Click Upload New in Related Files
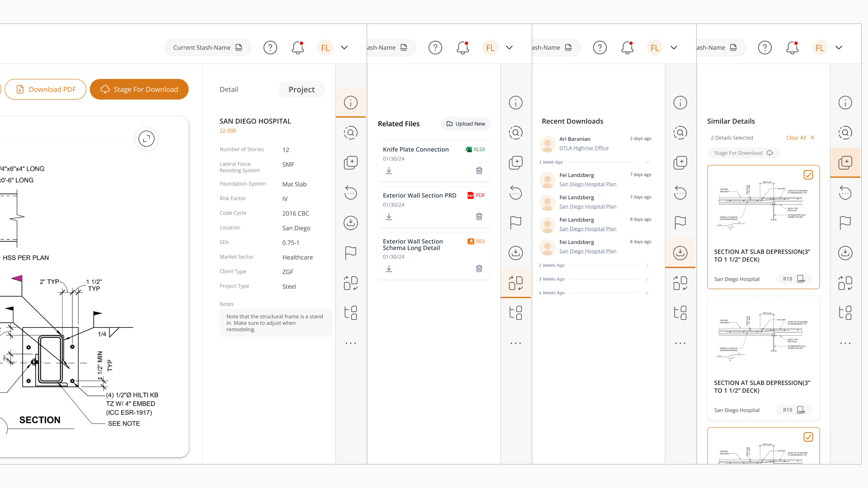 466,124
